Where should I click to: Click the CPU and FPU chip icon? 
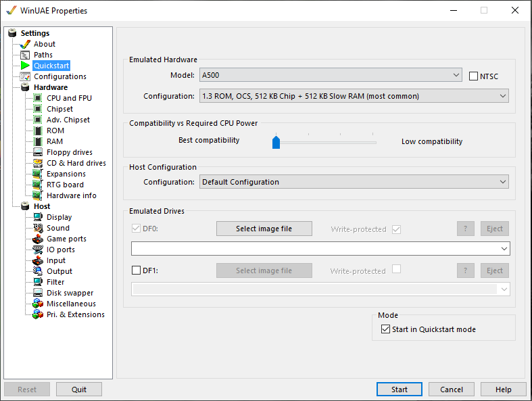(x=38, y=98)
